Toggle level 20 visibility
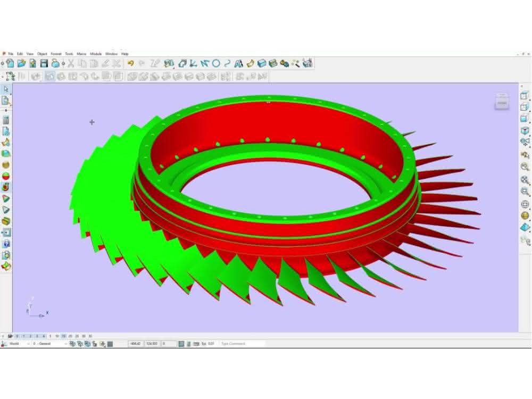Screen dimensions: 532x399 (x=70, y=336)
